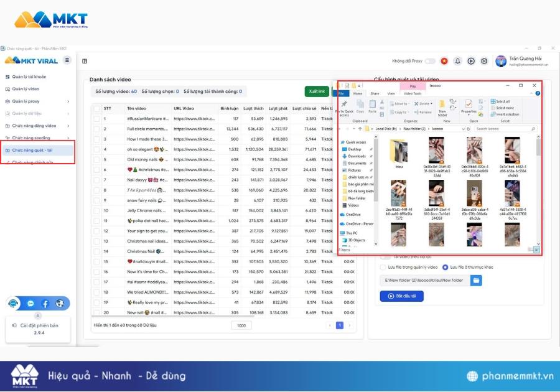Viewport: 560px width, 392px height.
Task: Select the Quản lý tài khoản sidebar icon
Action: [x=7, y=77]
